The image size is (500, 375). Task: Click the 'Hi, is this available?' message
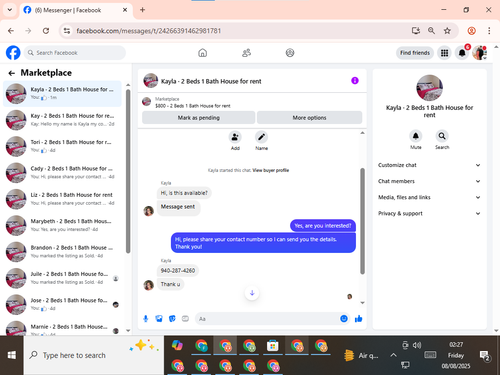pos(184,193)
